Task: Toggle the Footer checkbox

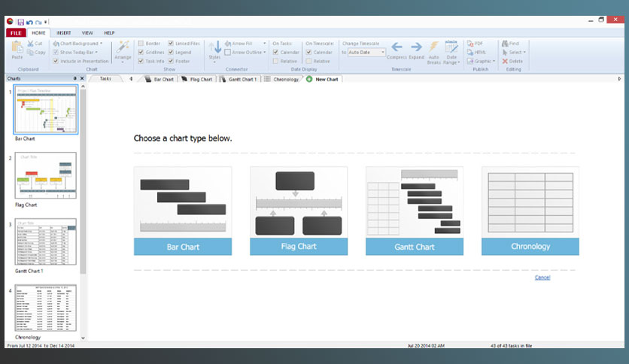Action: point(171,62)
